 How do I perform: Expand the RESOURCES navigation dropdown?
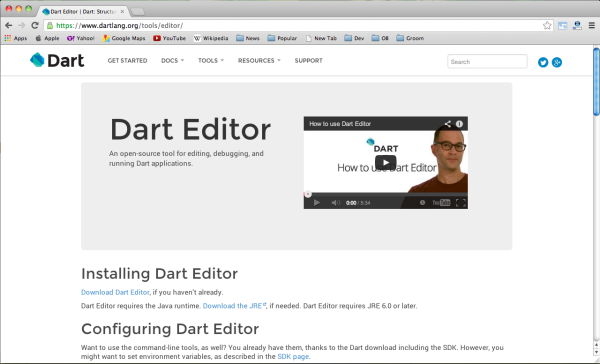click(259, 60)
